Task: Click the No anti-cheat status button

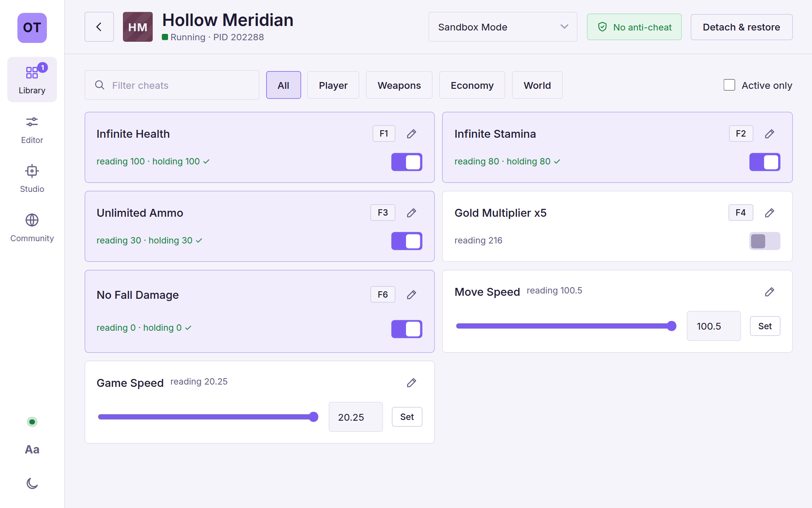Action: [x=634, y=27]
